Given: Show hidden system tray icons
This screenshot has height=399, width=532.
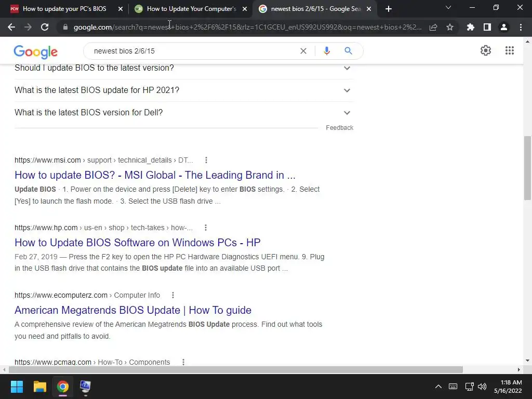Looking at the screenshot, I should point(438,387).
